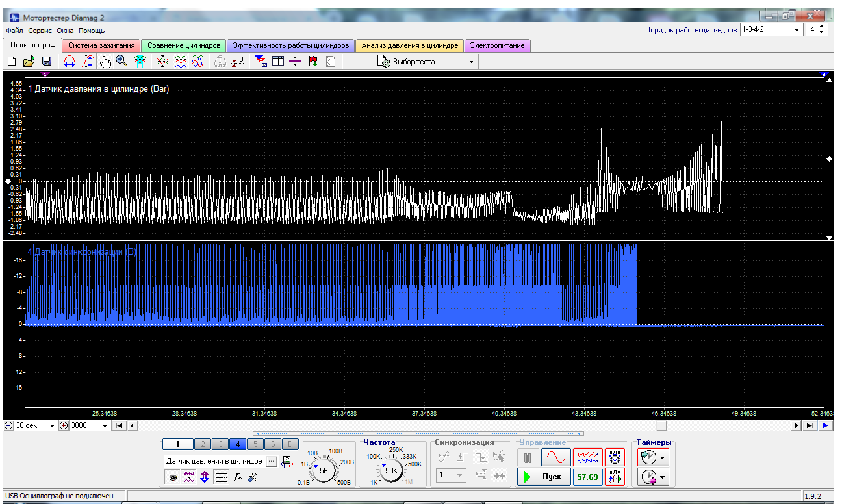Click the pause button in Управление
The width and height of the screenshot is (842, 504).
[x=528, y=457]
